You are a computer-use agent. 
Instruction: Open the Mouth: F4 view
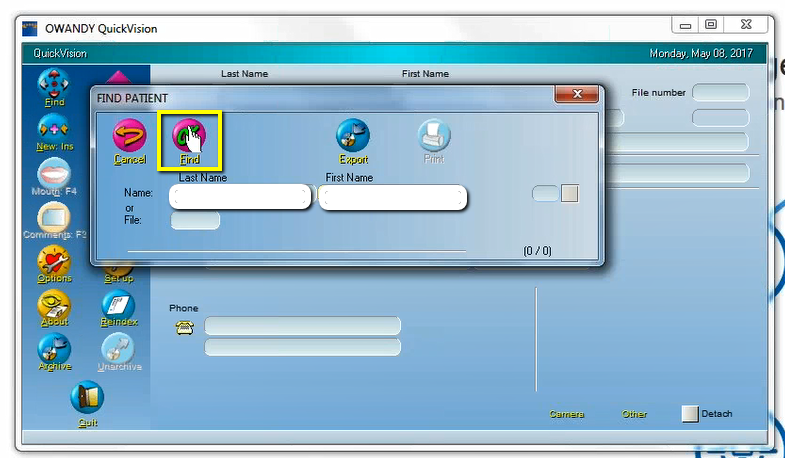click(54, 177)
